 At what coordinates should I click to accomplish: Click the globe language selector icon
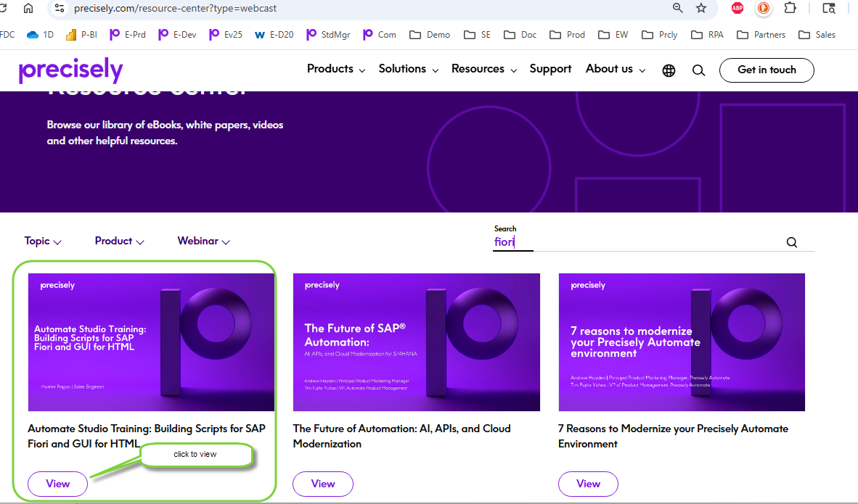(669, 70)
